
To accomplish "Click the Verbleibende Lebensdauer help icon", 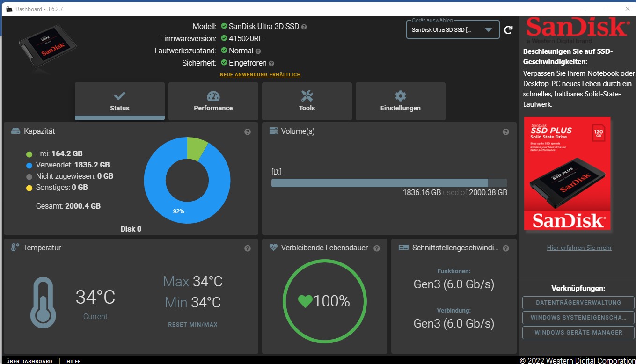I will click(x=377, y=248).
